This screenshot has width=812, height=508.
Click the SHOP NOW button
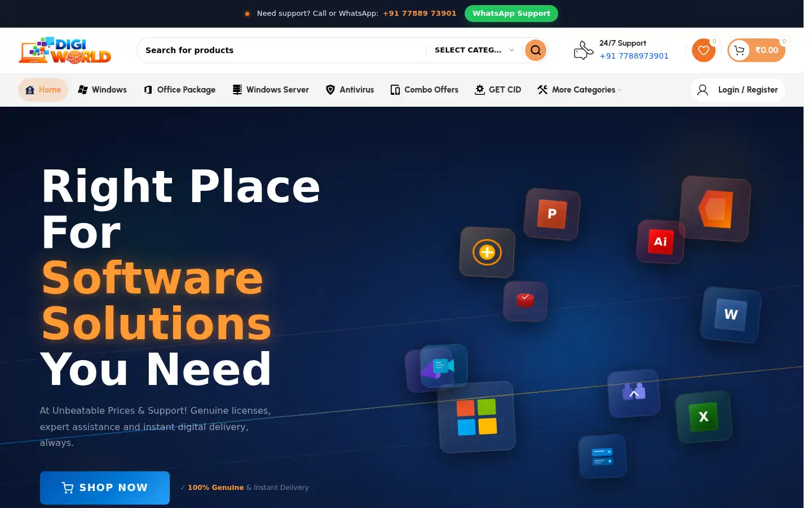(105, 488)
